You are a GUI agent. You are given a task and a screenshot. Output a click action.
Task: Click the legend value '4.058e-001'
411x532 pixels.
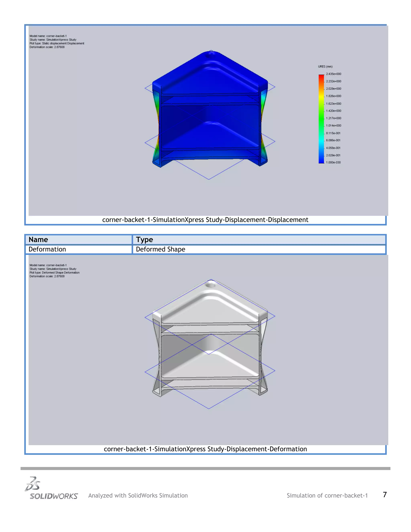click(333, 148)
